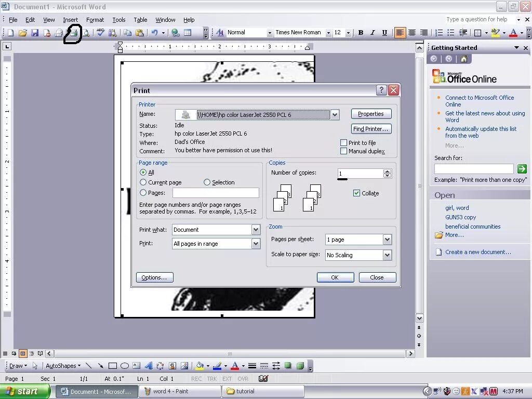The width and height of the screenshot is (532, 399).
Task: Open the font size 12 dropdown
Action: pyautogui.click(x=348, y=33)
